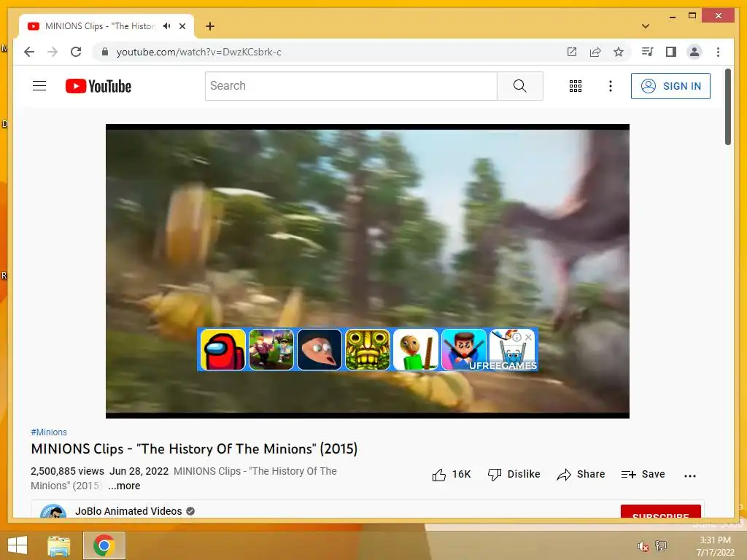This screenshot has height=560, width=747.
Task: Select the address bar URL
Action: coord(198,52)
